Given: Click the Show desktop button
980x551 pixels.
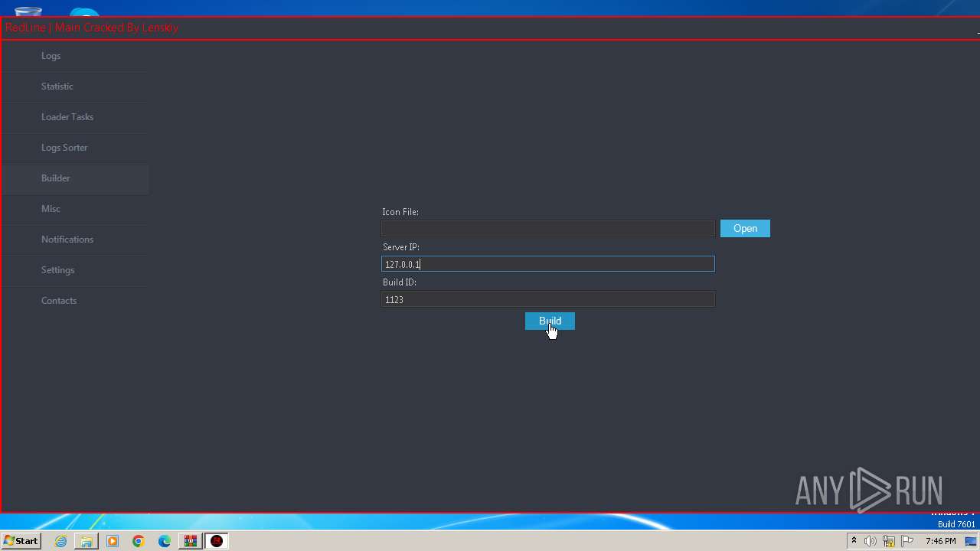Looking at the screenshot, I should tap(971, 541).
